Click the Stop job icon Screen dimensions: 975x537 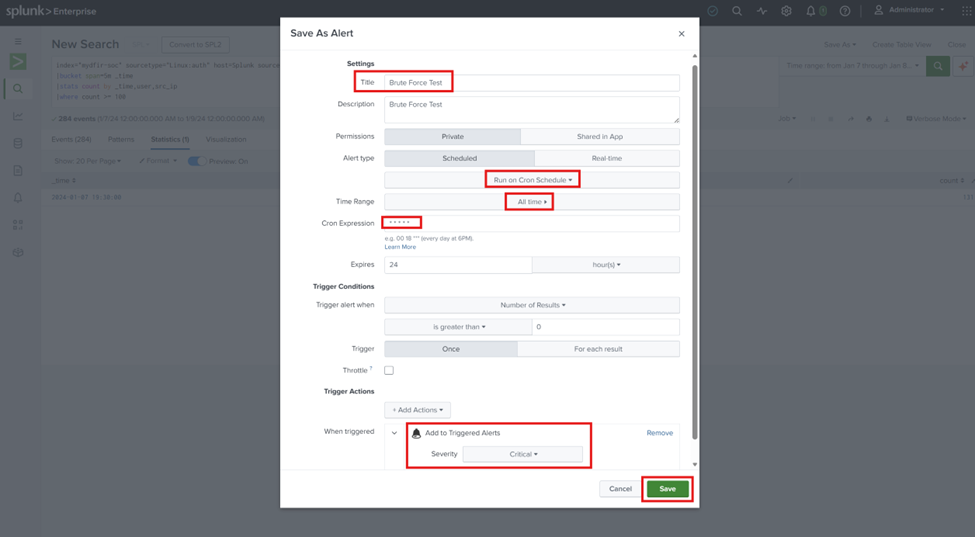(x=831, y=119)
